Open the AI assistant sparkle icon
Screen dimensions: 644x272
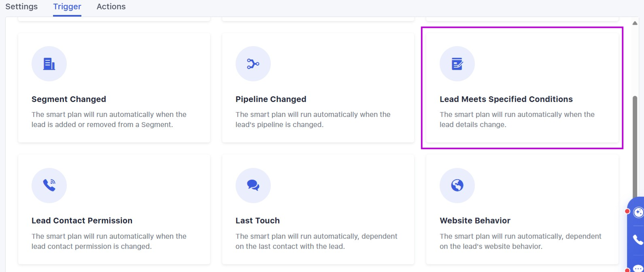(638, 212)
